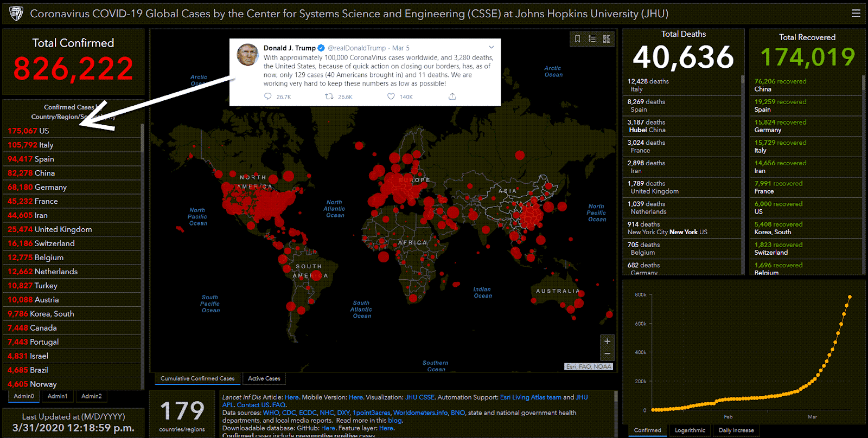868x438 pixels.
Task: Select the Daily Increase chart tab
Action: coord(736,430)
